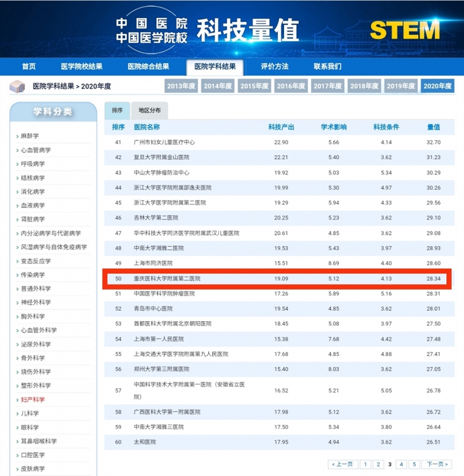This screenshot has height=476, width=464.
Task: Click the arrow bullet before 麻醉学
Action: [17, 137]
